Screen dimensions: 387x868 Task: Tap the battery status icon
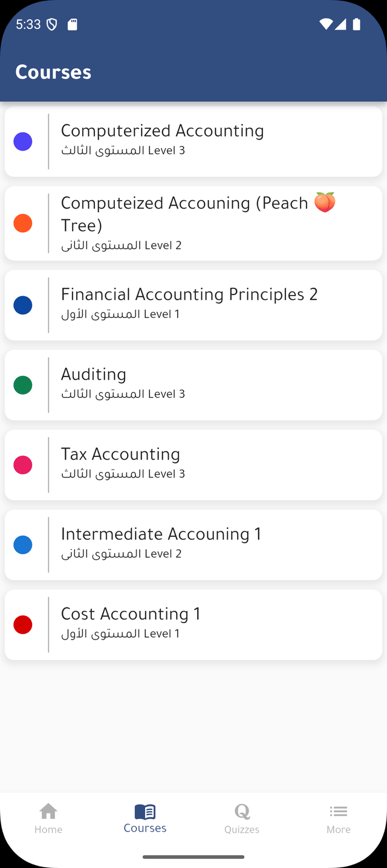(x=356, y=24)
